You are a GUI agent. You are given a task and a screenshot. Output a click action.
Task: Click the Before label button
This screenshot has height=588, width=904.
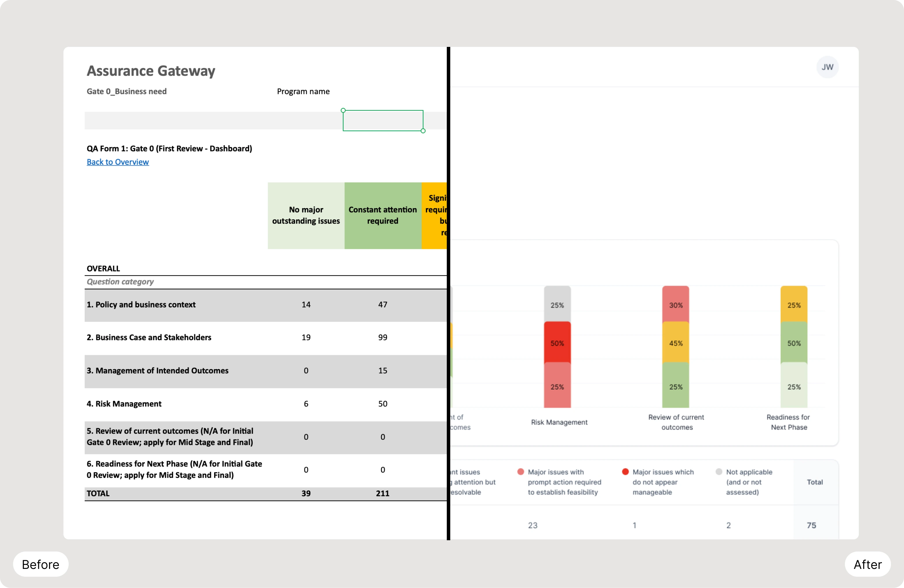pos(41,564)
